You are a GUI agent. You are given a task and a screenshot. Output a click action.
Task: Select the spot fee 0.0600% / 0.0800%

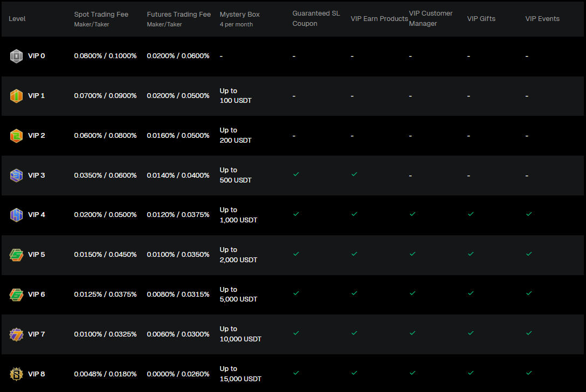pyautogui.click(x=105, y=136)
